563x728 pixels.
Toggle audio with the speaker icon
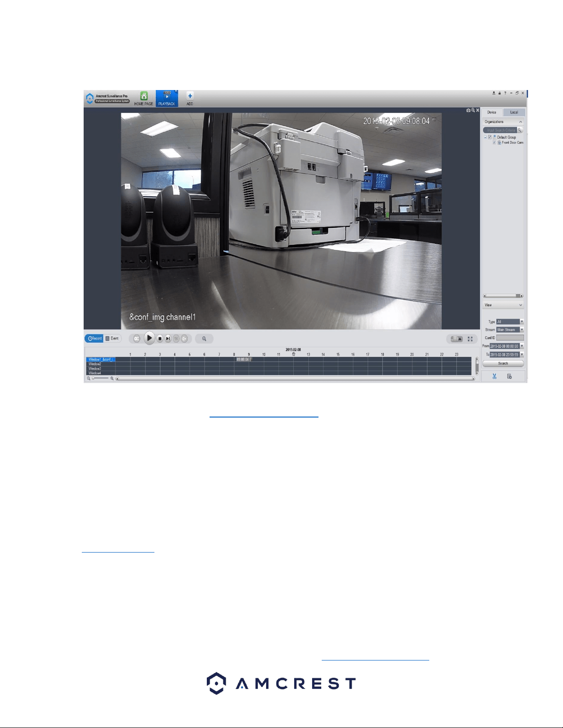click(184, 339)
